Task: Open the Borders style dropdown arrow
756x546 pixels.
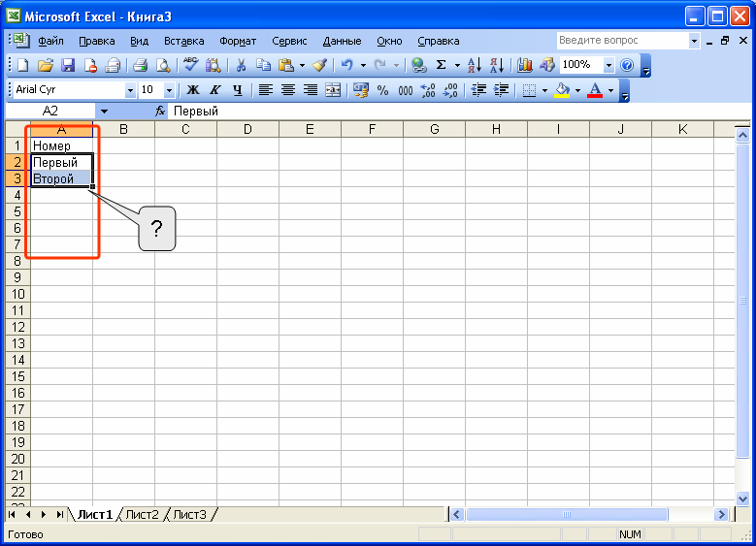Action: (544, 90)
